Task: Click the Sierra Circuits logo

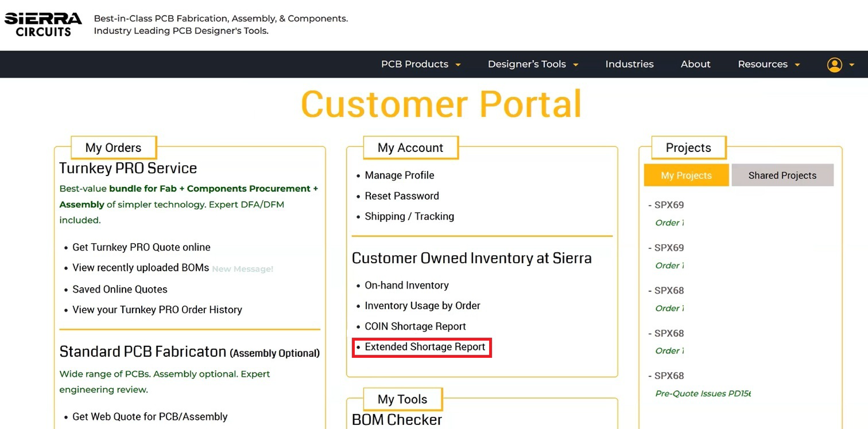Action: click(x=43, y=24)
